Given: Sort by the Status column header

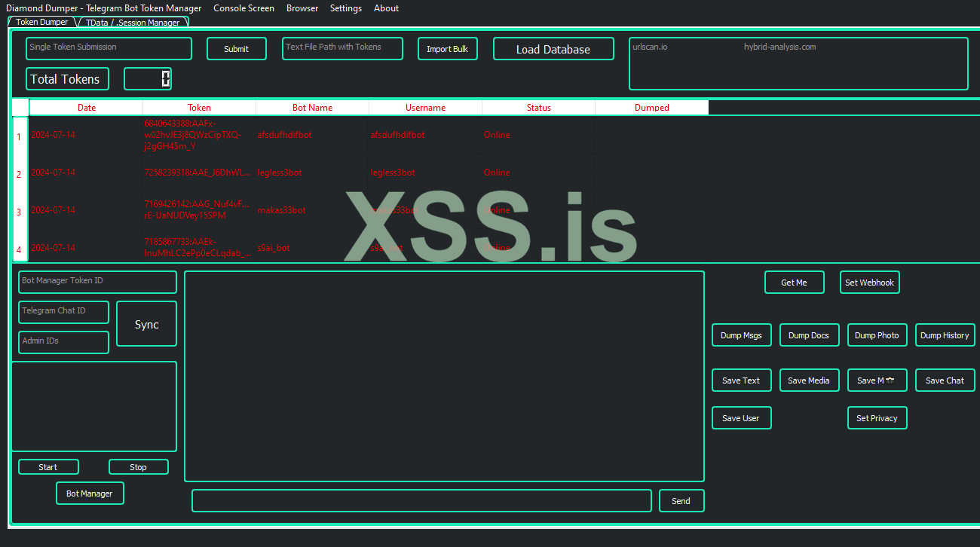Looking at the screenshot, I should point(539,107).
